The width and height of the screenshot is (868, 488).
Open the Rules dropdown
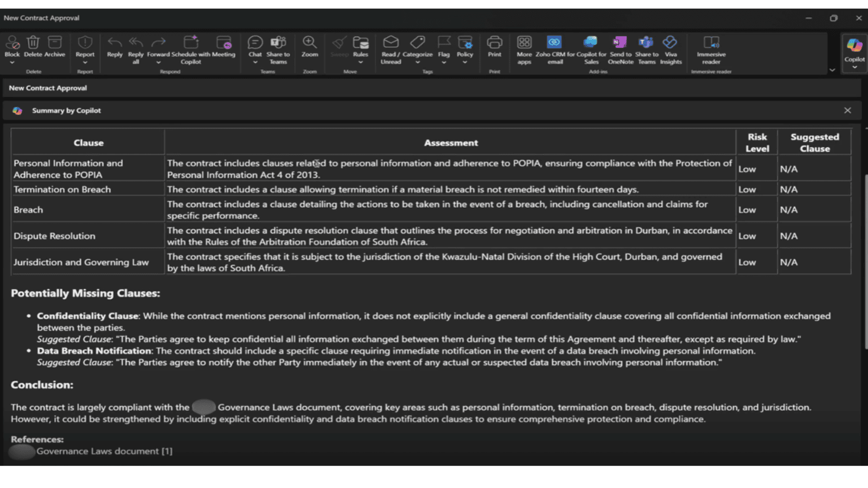pos(361,62)
